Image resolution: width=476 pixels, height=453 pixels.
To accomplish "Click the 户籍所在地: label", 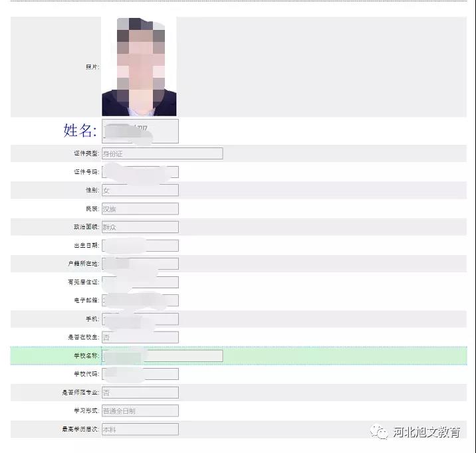I will point(84,264).
